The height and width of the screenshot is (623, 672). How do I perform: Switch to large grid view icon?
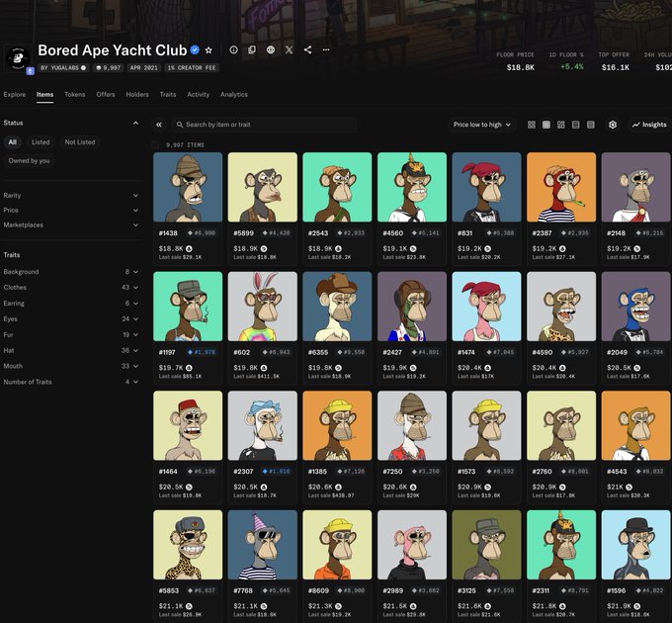pyautogui.click(x=532, y=125)
